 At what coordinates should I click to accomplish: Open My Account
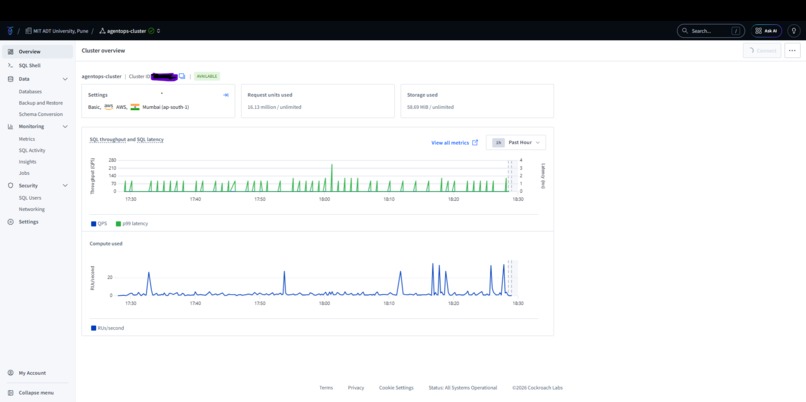coord(32,373)
